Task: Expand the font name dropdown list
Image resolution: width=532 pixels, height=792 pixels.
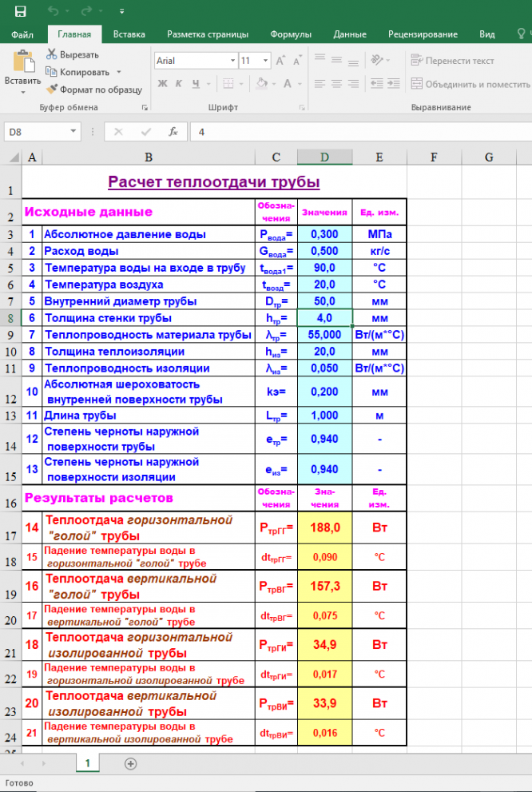Action: coord(232,61)
